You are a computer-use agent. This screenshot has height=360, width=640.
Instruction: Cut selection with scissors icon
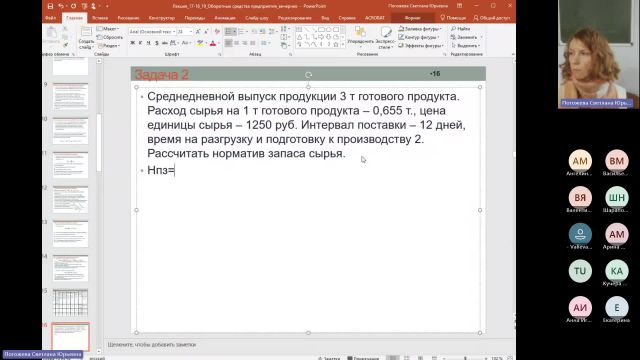(65, 29)
